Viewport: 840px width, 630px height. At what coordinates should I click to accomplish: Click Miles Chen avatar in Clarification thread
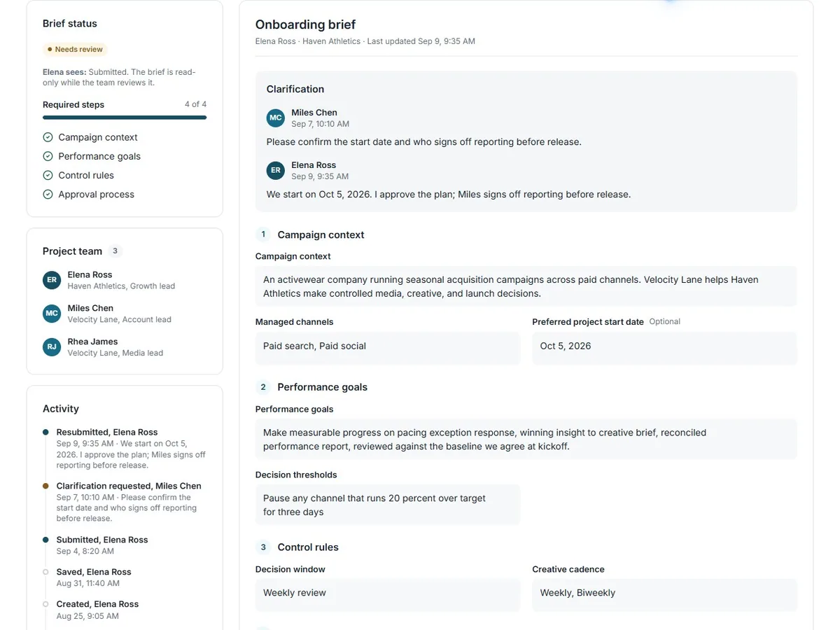[276, 118]
